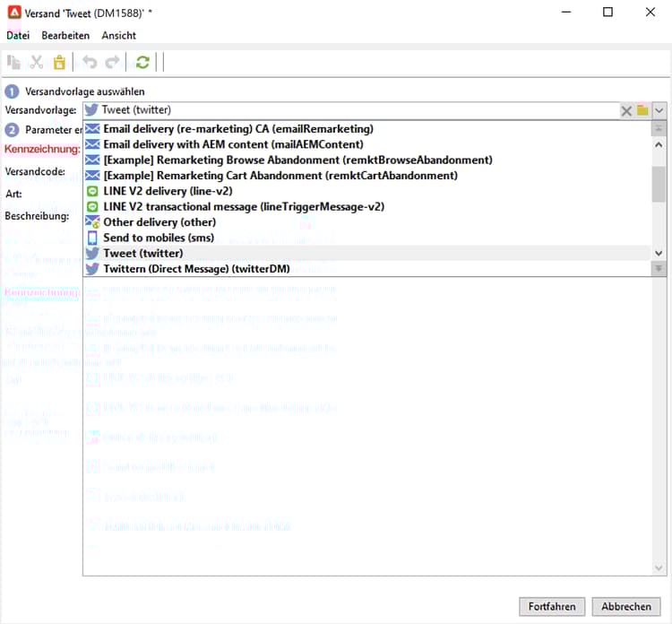Click the Fortfahren button
The height and width of the screenshot is (624, 672).
coord(552,606)
